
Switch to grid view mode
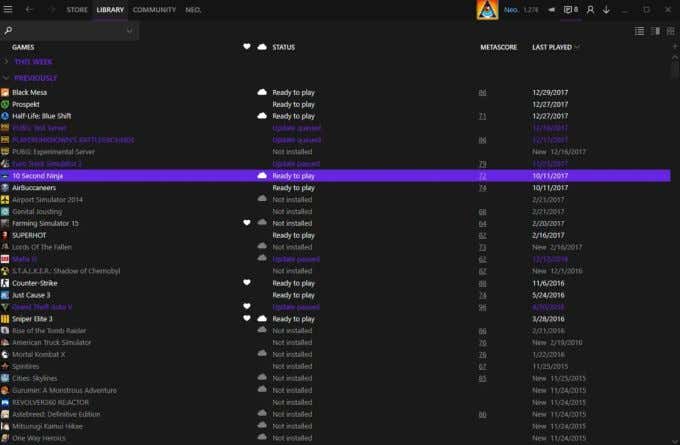coord(670,31)
